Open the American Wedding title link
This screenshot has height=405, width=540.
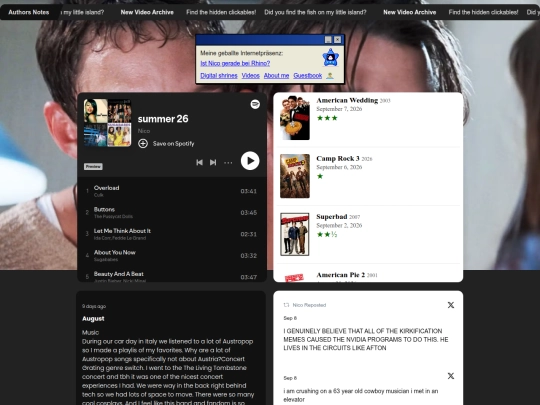pyautogui.click(x=347, y=100)
